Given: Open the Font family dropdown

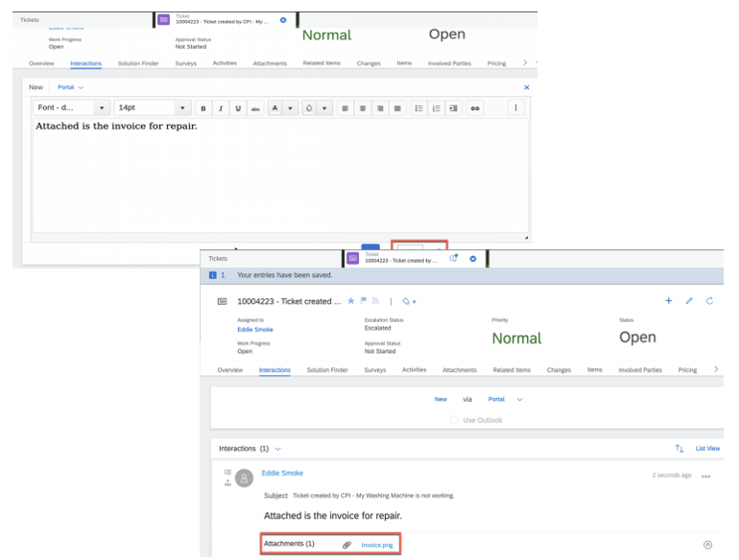Looking at the screenshot, I should click(72, 107).
